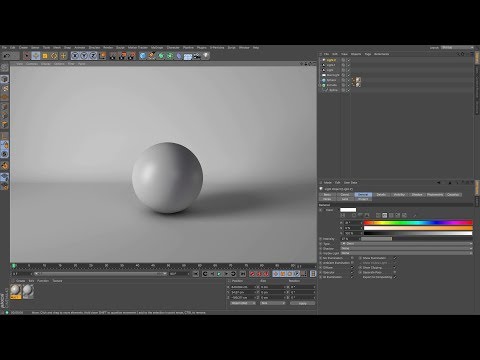Toggle the Ambient Illumination checkbox
This screenshot has height=360, width=480.
pos(352,263)
